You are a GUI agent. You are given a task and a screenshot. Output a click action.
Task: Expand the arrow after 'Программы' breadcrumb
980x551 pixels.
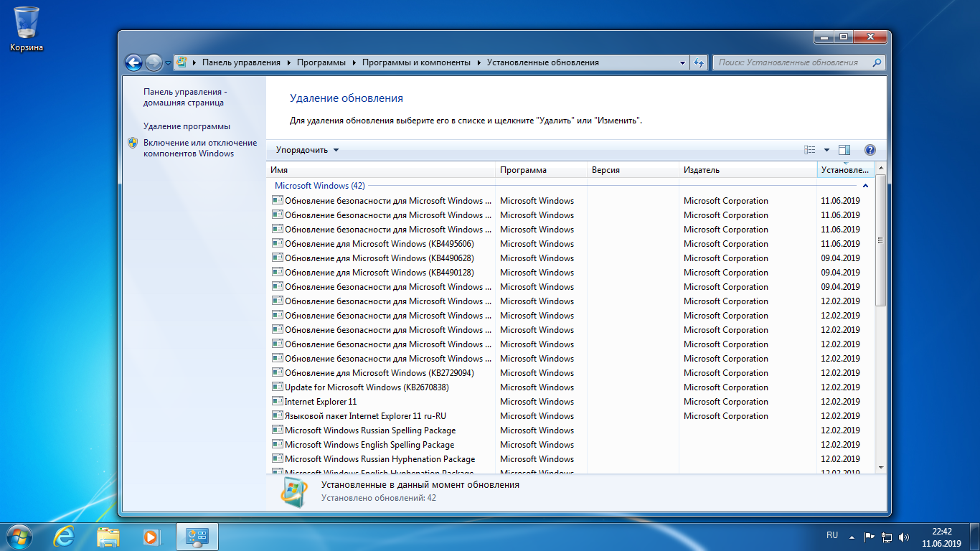[x=354, y=62]
